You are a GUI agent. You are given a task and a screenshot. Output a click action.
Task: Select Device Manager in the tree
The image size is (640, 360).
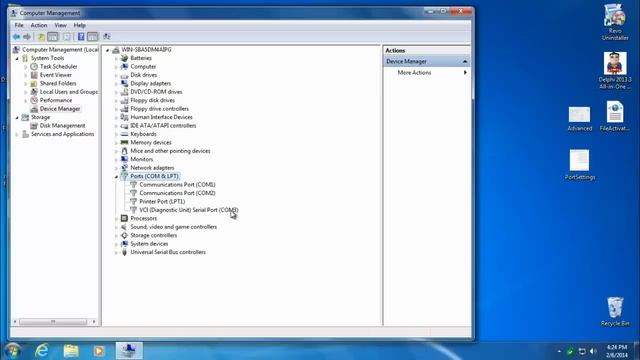tap(60, 109)
